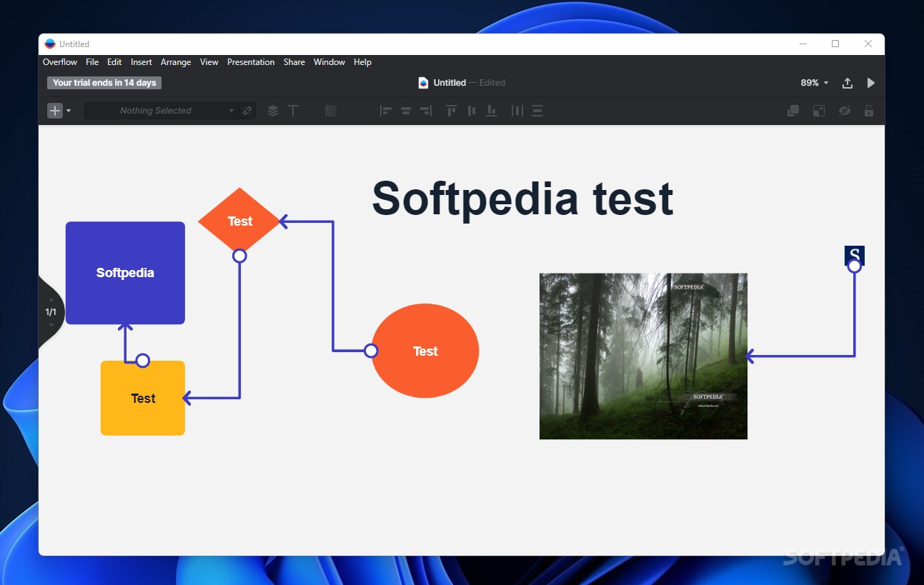Click the detach style link icon
The height and width of the screenshot is (585, 924).
pos(247,111)
